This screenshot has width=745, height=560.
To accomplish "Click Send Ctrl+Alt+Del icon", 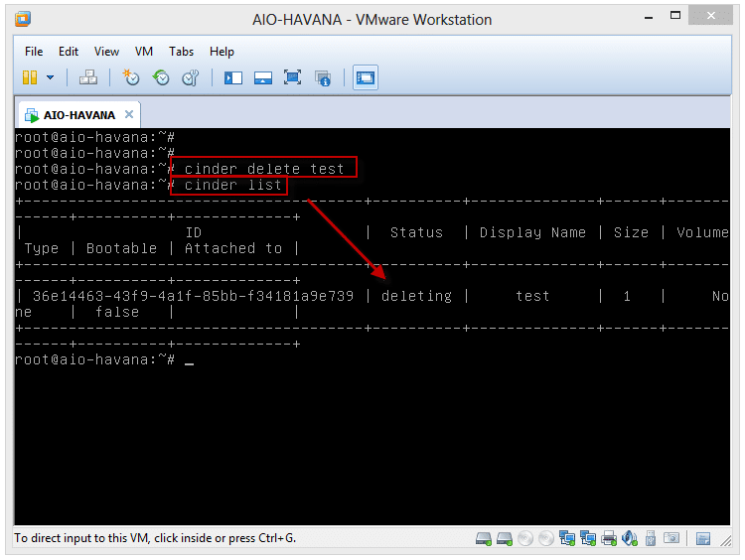I will (x=88, y=77).
